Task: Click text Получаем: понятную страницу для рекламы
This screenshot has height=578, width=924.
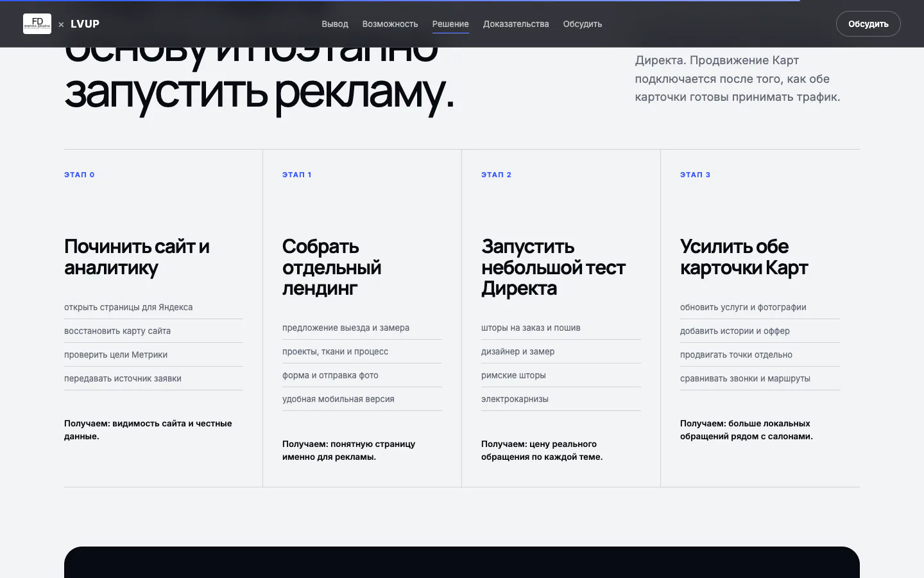Action: click(x=348, y=450)
